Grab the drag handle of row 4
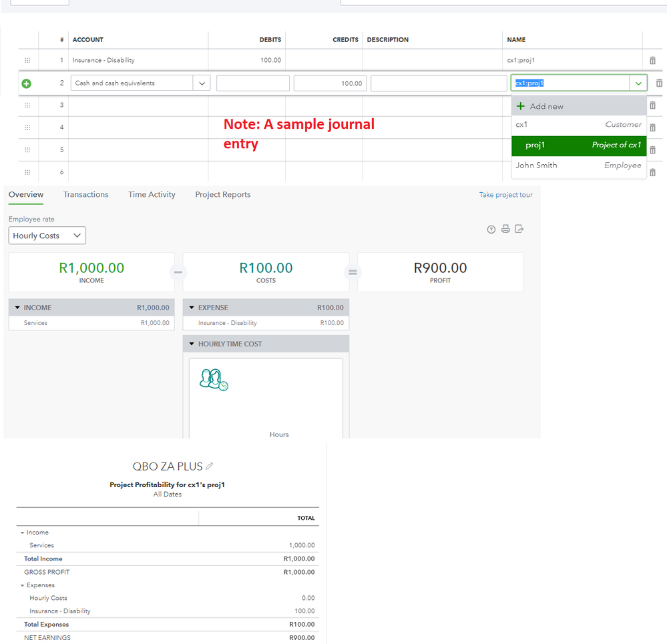Image resolution: width=667 pixels, height=644 pixels. (x=27, y=127)
